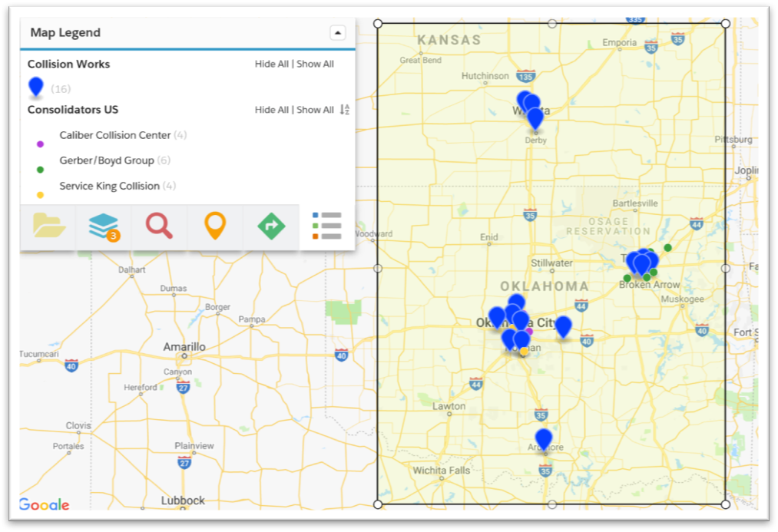The width and height of the screenshot is (778, 532).
Task: Click Show All for Collision Works
Action: (315, 64)
